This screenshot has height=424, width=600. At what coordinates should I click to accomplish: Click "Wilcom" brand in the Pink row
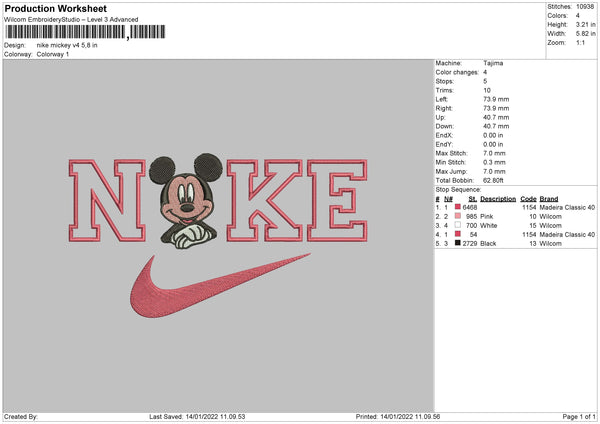(x=550, y=217)
